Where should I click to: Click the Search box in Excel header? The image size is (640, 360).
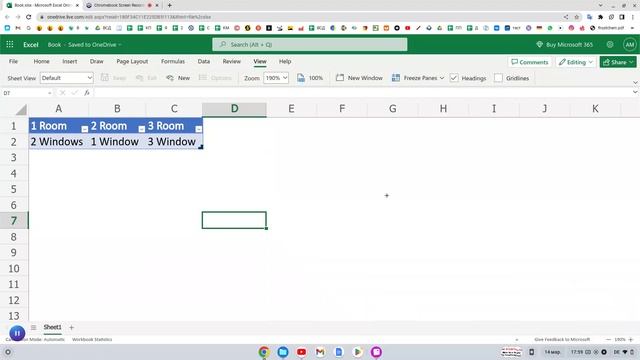pyautogui.click(x=310, y=44)
